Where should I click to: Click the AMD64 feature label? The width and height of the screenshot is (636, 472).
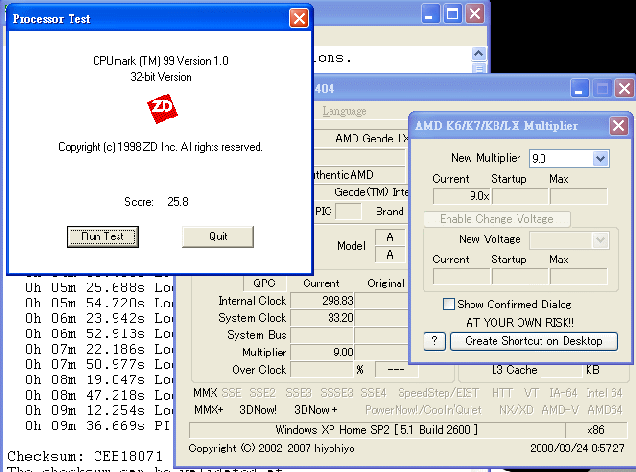605,410
